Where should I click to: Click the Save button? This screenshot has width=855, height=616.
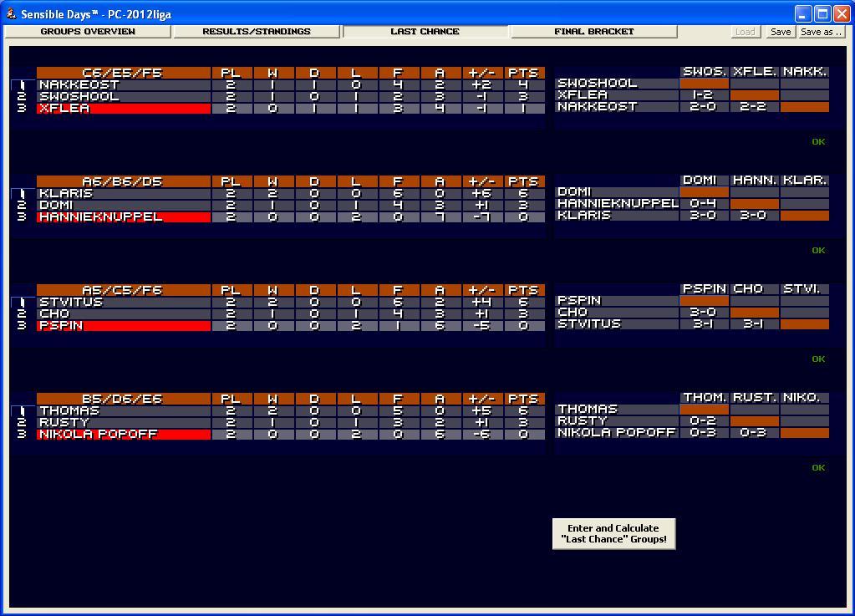tap(780, 32)
